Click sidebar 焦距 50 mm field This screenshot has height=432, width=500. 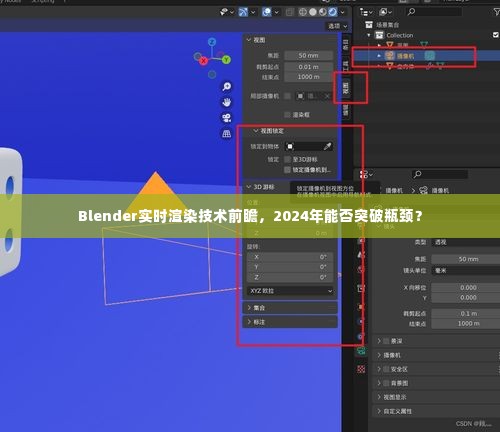(308, 55)
